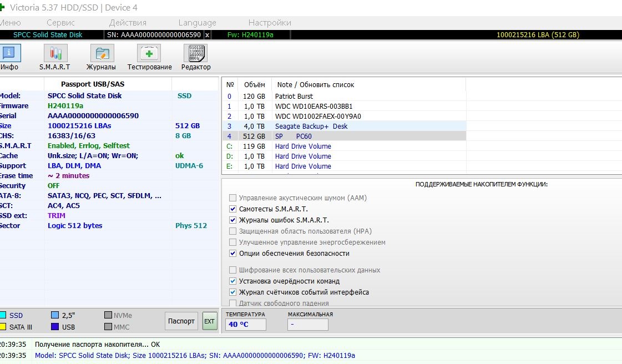Toggle Улучшенное управление энергосбережением checkbox
The image size is (622, 364).
coord(233,242)
